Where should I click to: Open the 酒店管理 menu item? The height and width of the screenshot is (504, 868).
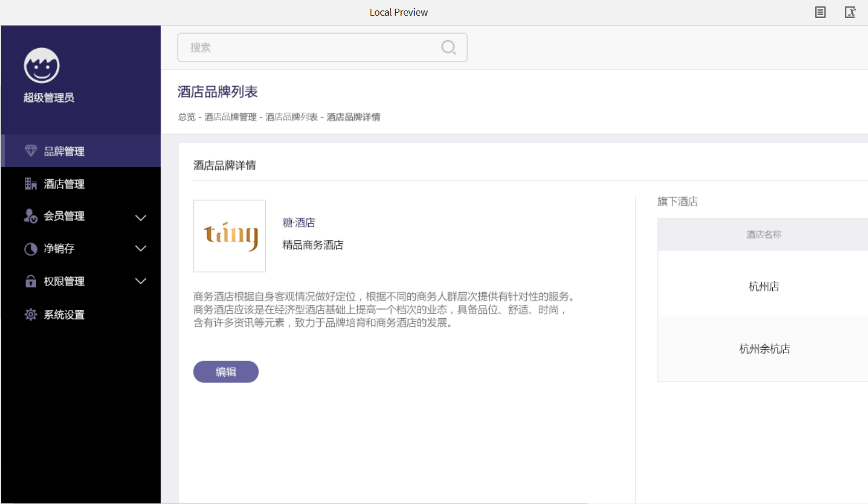coord(81,183)
